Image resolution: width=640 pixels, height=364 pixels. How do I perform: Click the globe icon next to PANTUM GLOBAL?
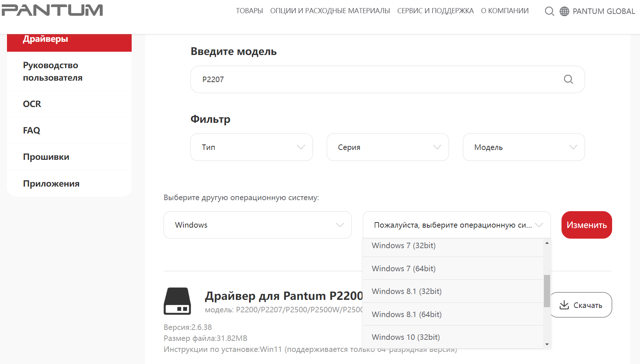[x=564, y=11]
